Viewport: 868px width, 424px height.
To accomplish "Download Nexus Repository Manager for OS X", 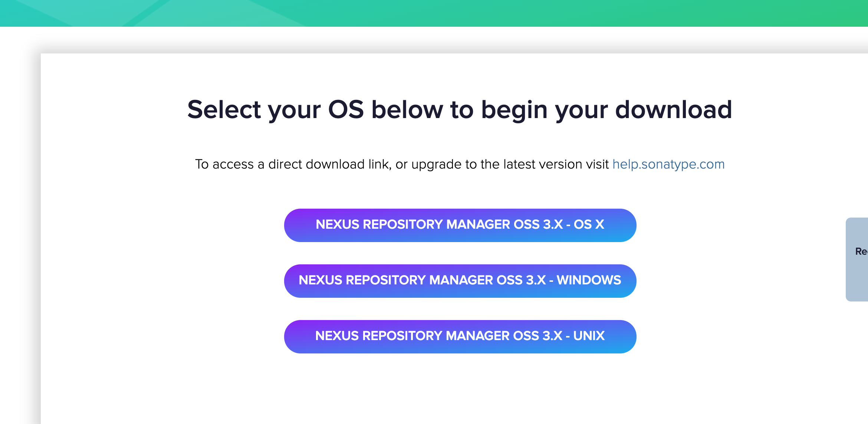I will 460,225.
